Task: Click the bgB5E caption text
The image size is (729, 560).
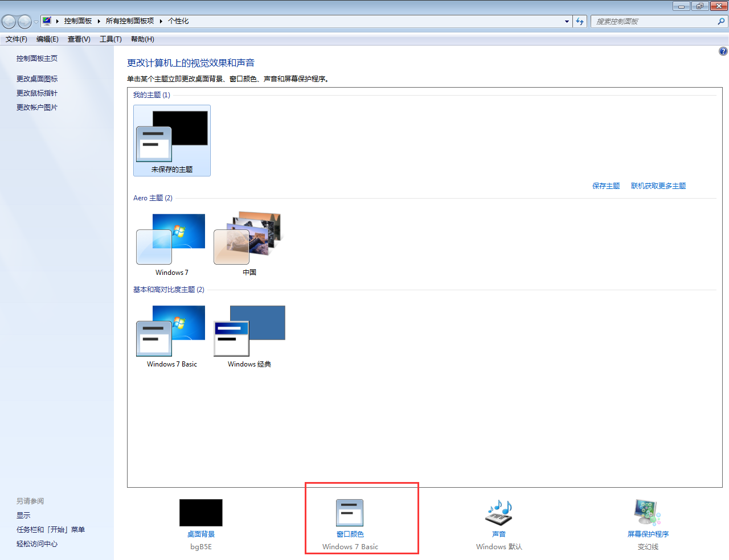Action: click(201, 547)
